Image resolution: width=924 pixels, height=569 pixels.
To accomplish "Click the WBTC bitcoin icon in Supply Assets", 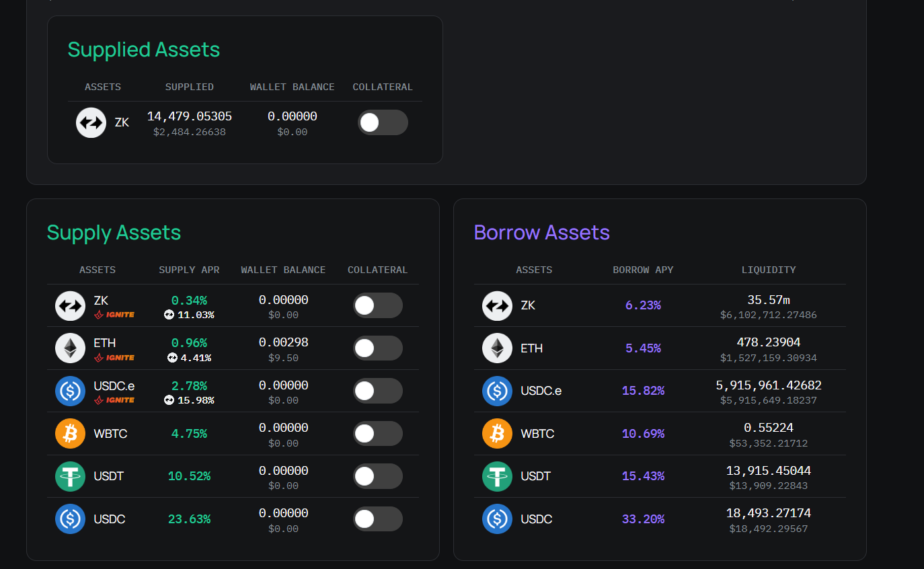I will [x=70, y=434].
